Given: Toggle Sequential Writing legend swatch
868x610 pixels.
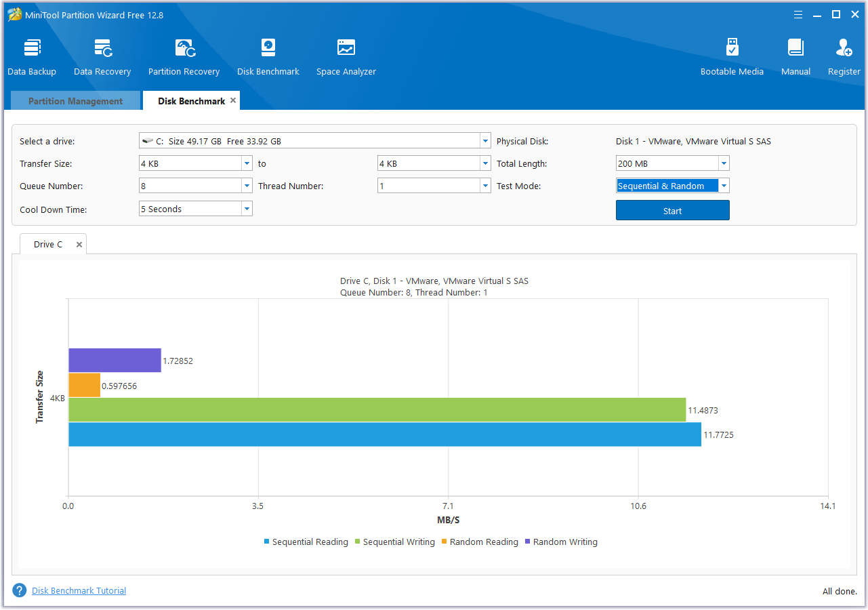Looking at the screenshot, I should [x=358, y=542].
